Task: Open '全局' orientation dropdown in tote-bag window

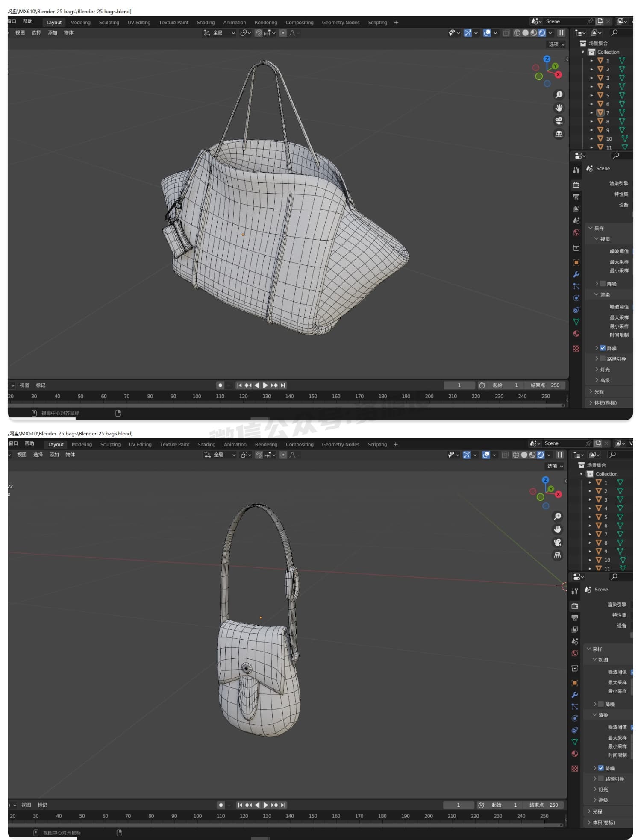Action: (220, 33)
